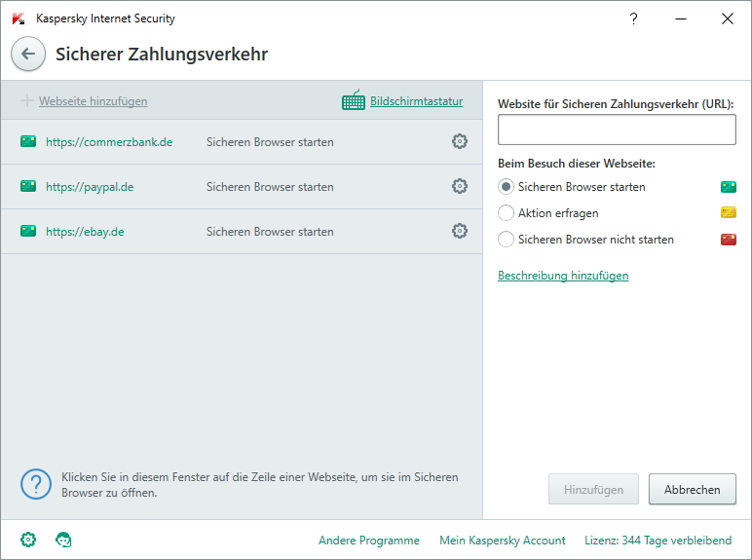Click the plus icon next to Webseite hinzufügen
The width and height of the screenshot is (752, 560).
27,100
